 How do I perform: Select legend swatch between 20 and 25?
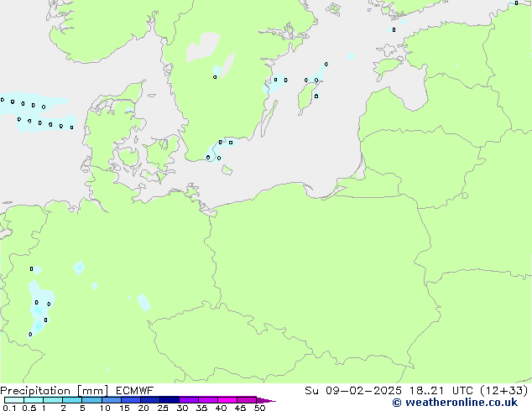click(x=149, y=400)
